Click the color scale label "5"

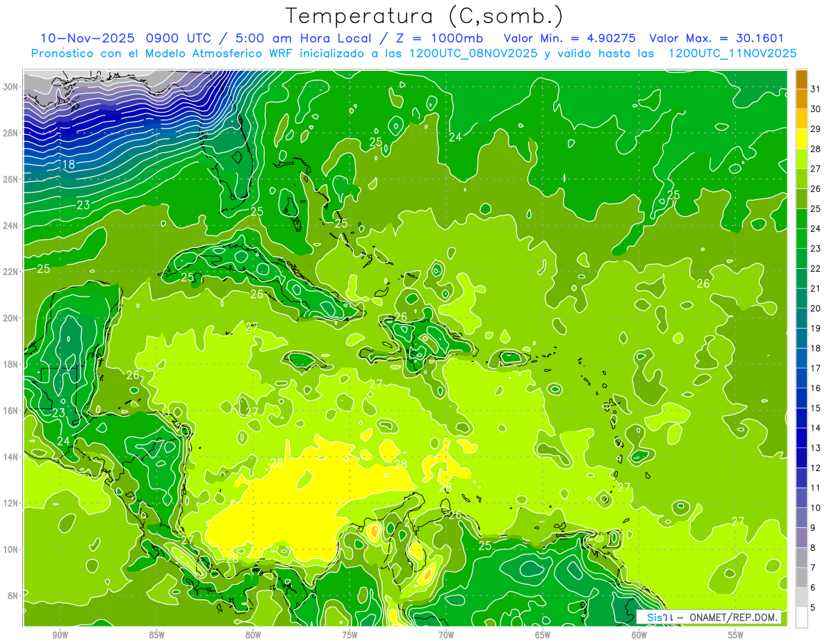coord(813,607)
